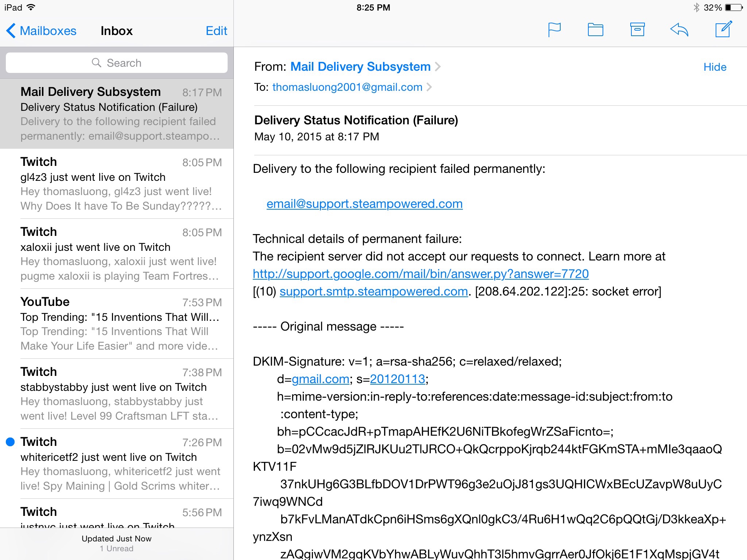Tap the flag icon in the toolbar

(x=554, y=30)
